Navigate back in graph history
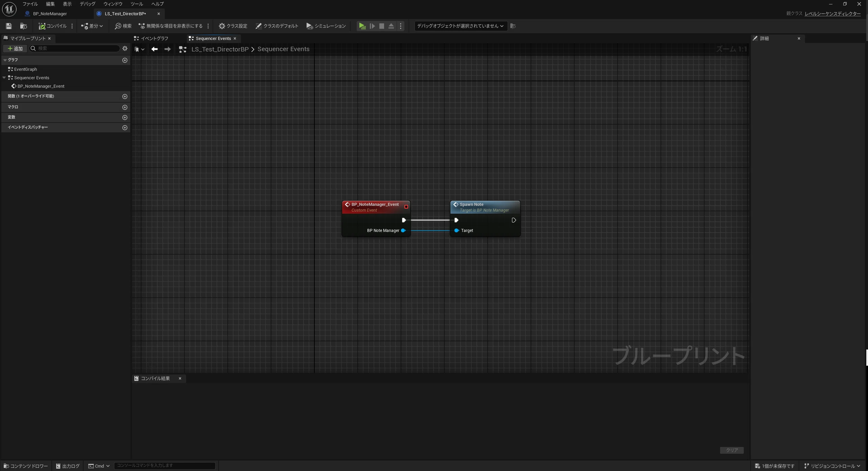 pyautogui.click(x=155, y=49)
